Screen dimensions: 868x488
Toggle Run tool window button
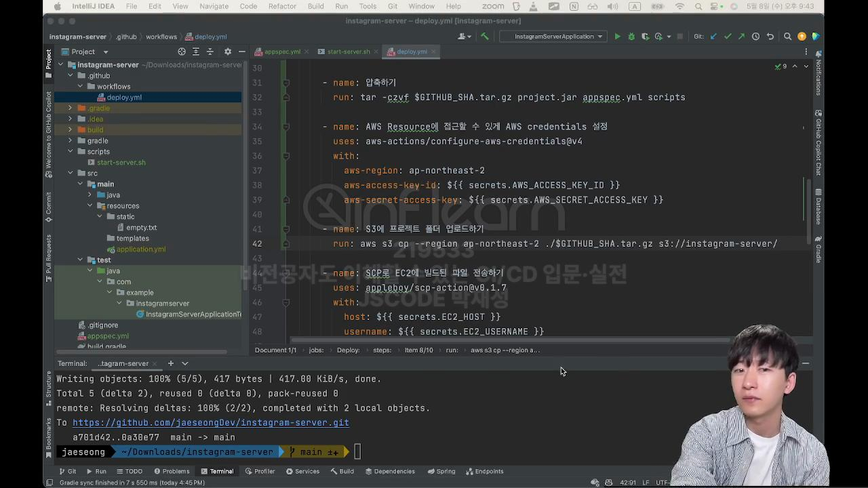point(96,471)
